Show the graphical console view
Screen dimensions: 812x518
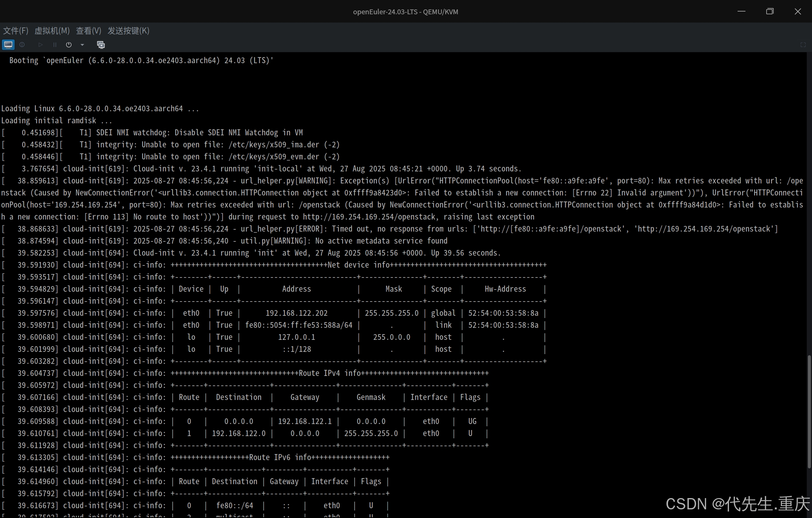pyautogui.click(x=8, y=45)
